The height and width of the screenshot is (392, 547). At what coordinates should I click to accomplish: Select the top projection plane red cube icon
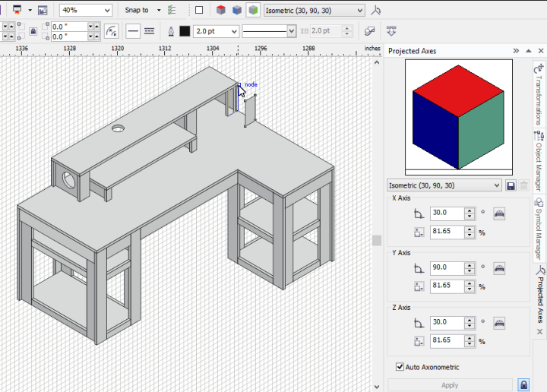click(x=220, y=11)
